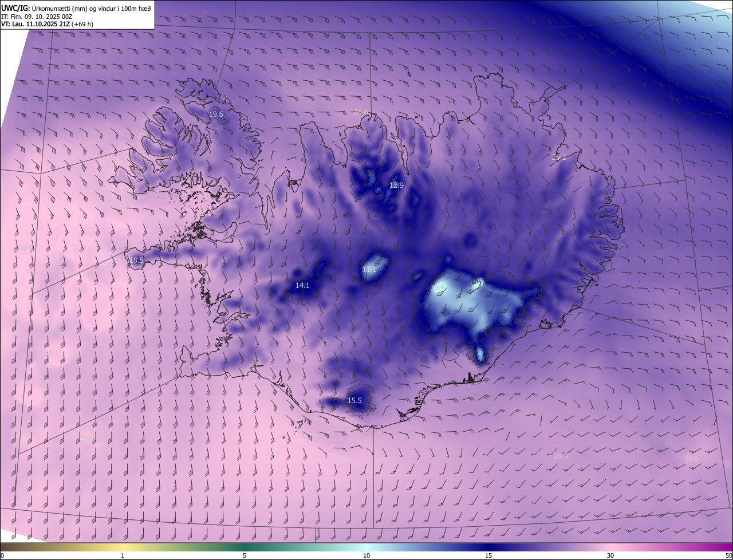Click the 25.2 value in the northeast

pos(559,157)
